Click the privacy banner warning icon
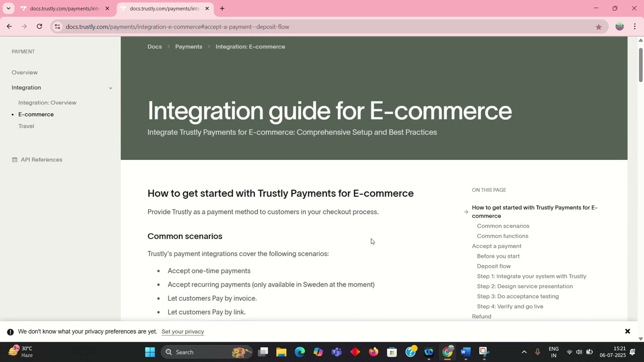The width and height of the screenshot is (644, 362). click(10, 332)
